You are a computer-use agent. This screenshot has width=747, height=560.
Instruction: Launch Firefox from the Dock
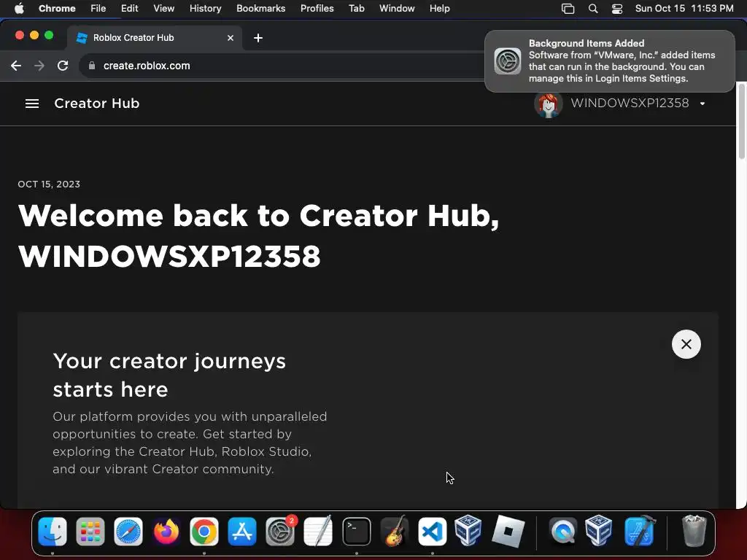coord(166,532)
